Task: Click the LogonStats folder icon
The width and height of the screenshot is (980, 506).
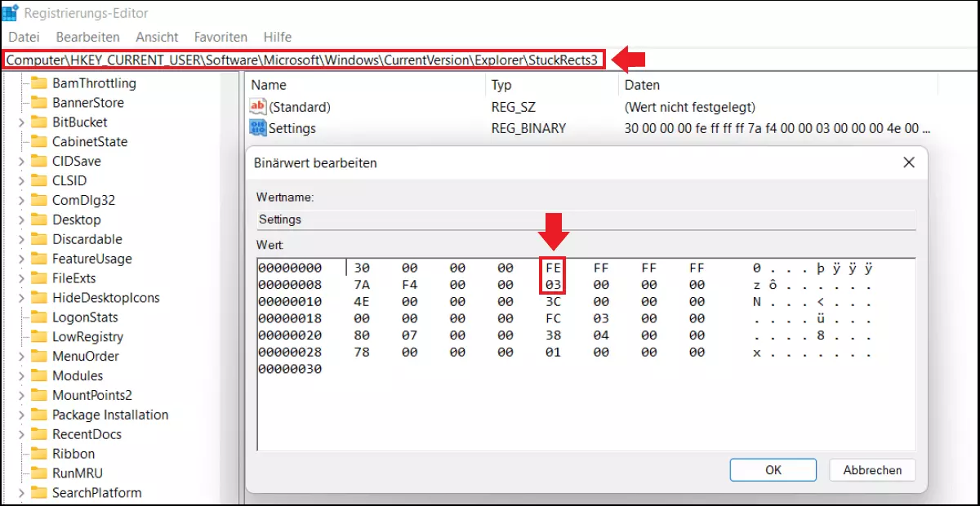Action: tap(39, 317)
